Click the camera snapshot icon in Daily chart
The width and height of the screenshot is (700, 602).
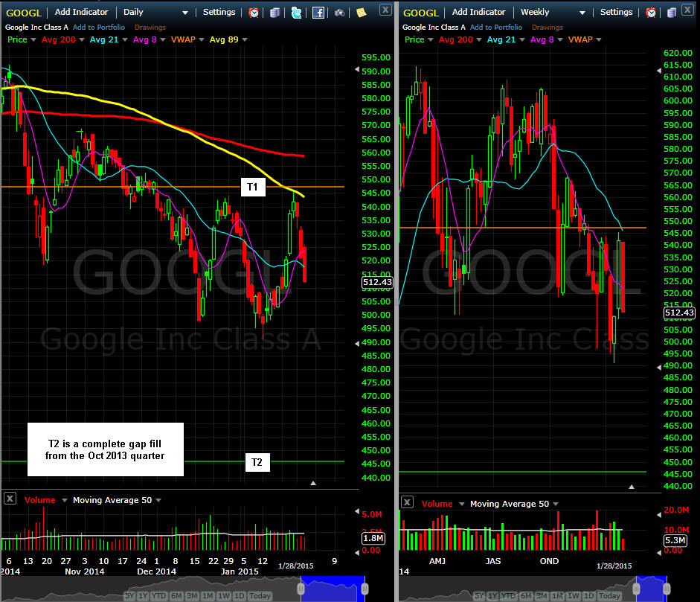pos(339,13)
